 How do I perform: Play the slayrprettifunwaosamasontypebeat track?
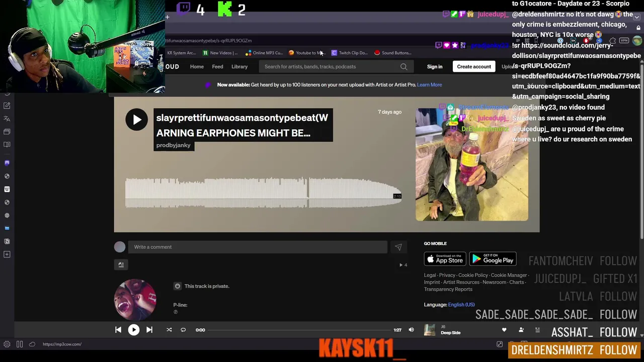(x=137, y=120)
